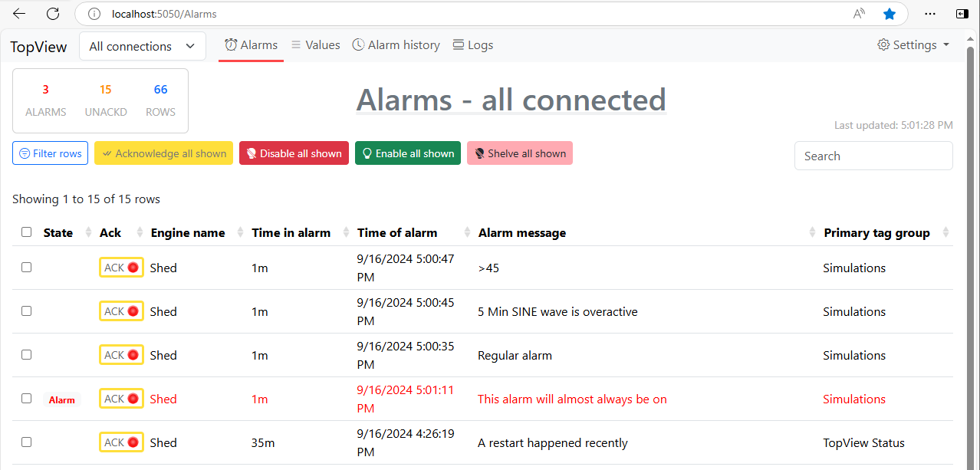Switch to the Alarm history tab
This screenshot has width=980, height=470.
(x=396, y=44)
